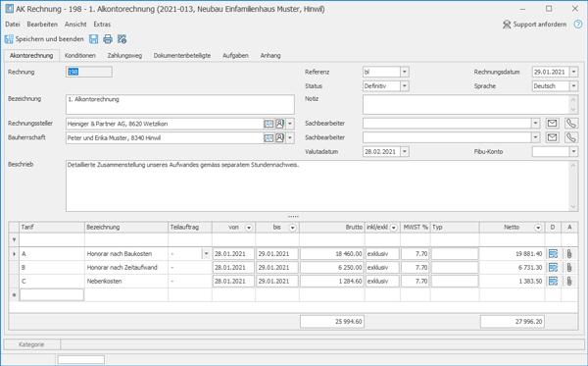The width and height of the screenshot is (588, 366).
Task: Click the filter row icon in grid
Action: tap(15, 239)
